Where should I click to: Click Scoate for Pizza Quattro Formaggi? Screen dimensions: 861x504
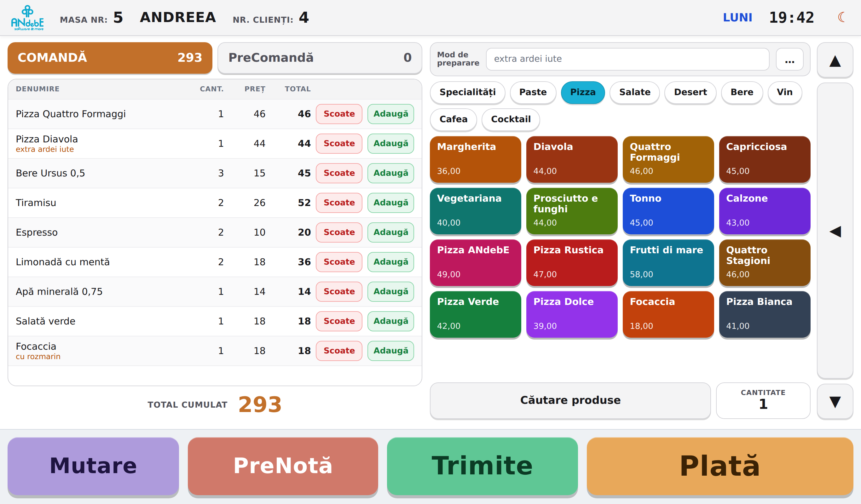point(339,114)
